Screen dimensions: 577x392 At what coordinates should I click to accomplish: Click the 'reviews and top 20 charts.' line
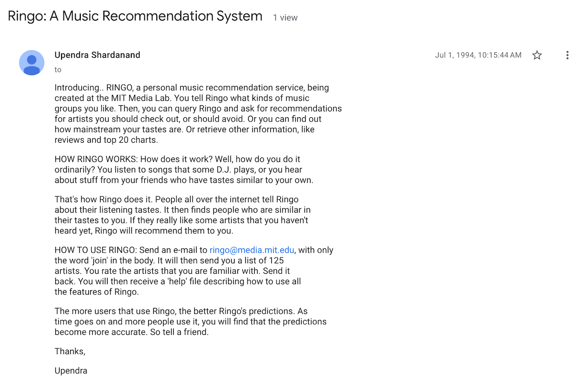point(106,140)
